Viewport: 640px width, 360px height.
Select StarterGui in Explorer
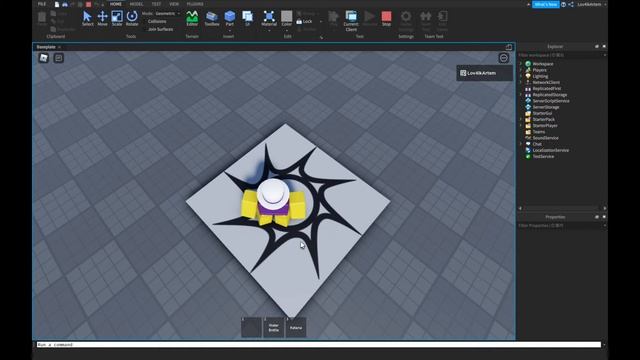tap(542, 113)
